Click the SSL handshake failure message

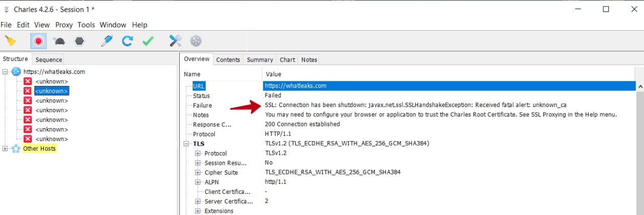click(x=416, y=105)
